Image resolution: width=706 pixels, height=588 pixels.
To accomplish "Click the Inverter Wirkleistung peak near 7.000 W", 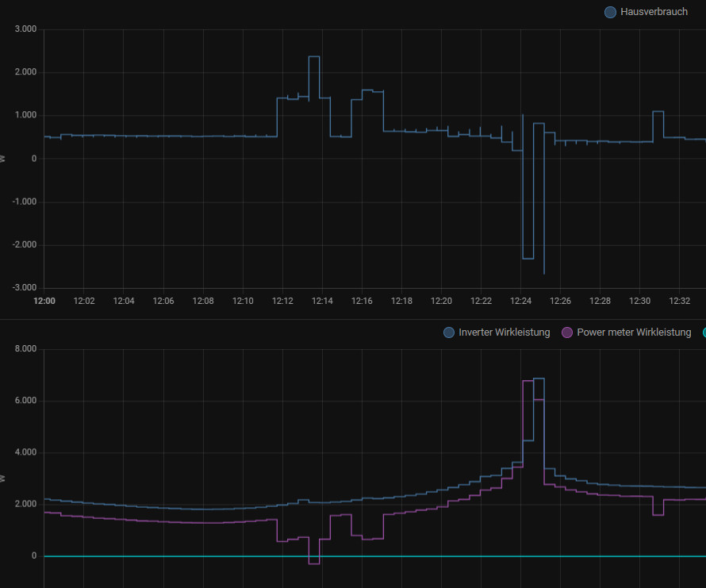I will pos(539,379).
